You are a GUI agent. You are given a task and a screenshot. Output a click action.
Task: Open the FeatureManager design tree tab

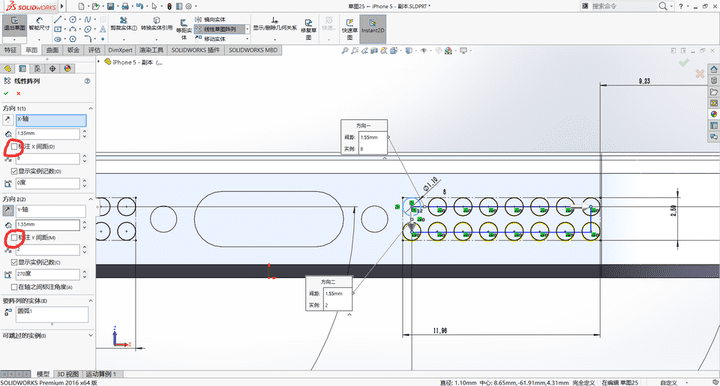point(7,68)
